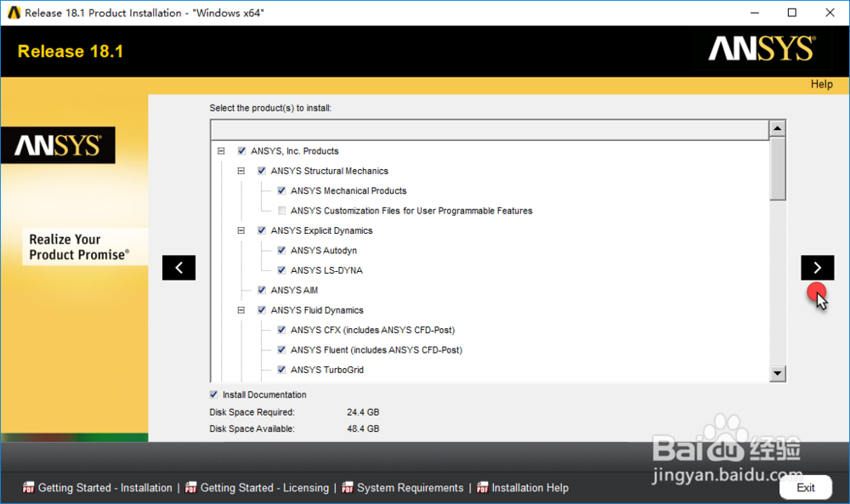Open PDF icon for Getting Started - Licensing
The width and height of the screenshot is (850, 504).
(190, 488)
